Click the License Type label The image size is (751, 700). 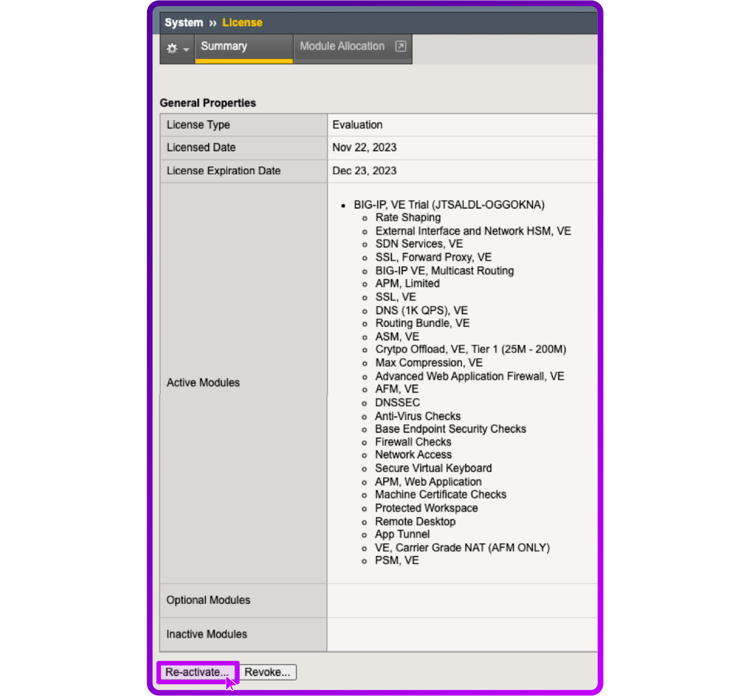[198, 125]
